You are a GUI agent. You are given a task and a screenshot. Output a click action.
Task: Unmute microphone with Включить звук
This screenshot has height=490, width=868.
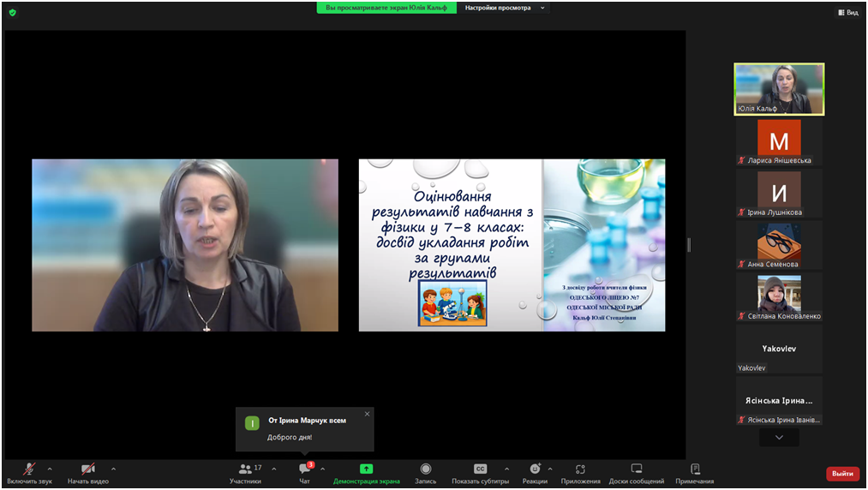point(29,469)
